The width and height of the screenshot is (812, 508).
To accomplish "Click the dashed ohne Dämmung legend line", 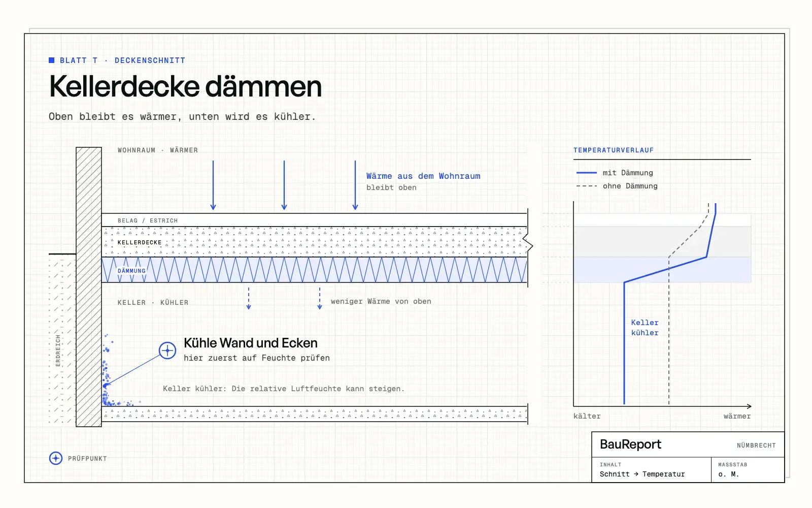I will (x=587, y=186).
